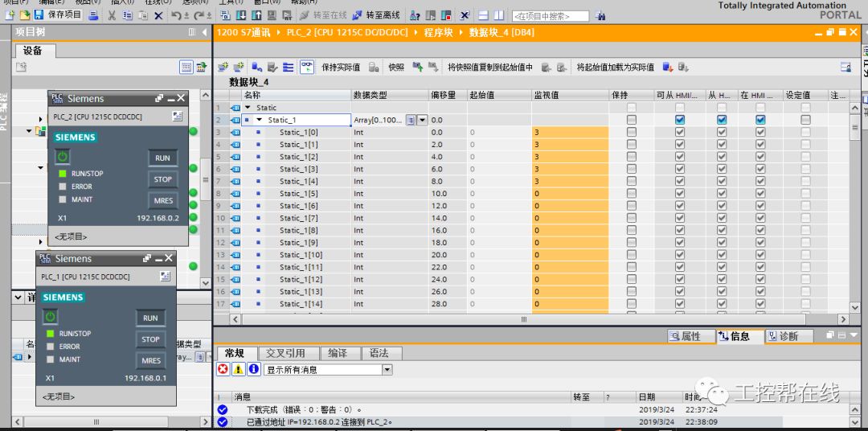Screen dimensions: 868x431
Task: Collapse the project tree pane arrow
Action: 203,32
